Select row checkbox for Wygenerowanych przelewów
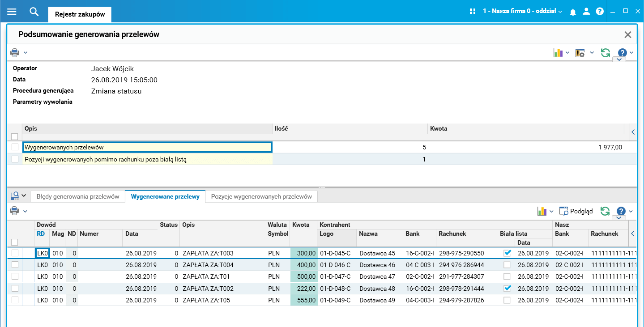 coord(15,147)
